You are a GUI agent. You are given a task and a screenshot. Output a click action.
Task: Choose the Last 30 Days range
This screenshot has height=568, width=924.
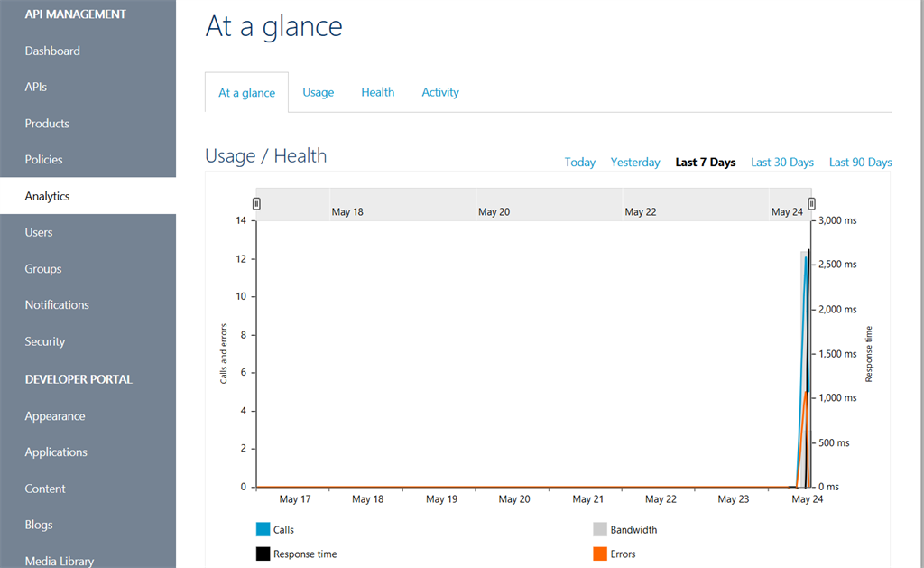(781, 163)
